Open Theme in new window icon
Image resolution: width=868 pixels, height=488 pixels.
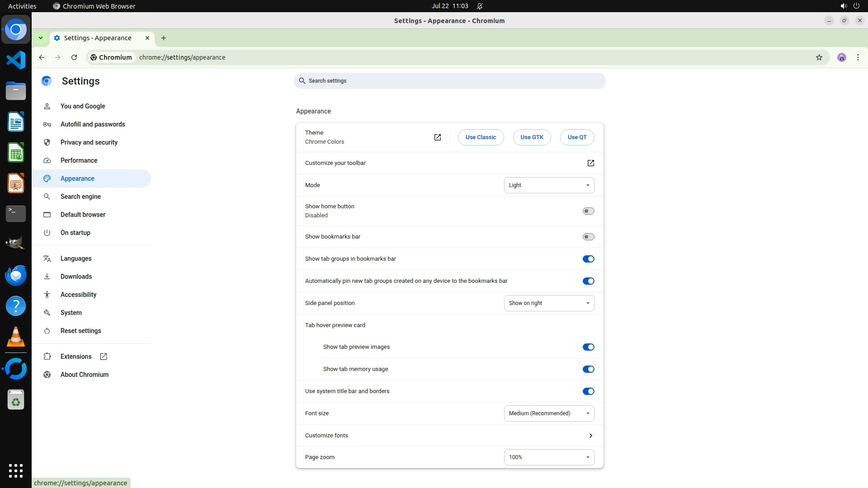pyautogui.click(x=437, y=137)
